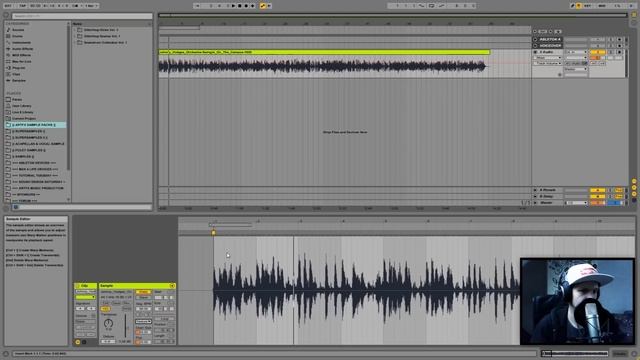Start playback with the Play button
This screenshot has width=640, height=360.
tap(233, 6)
